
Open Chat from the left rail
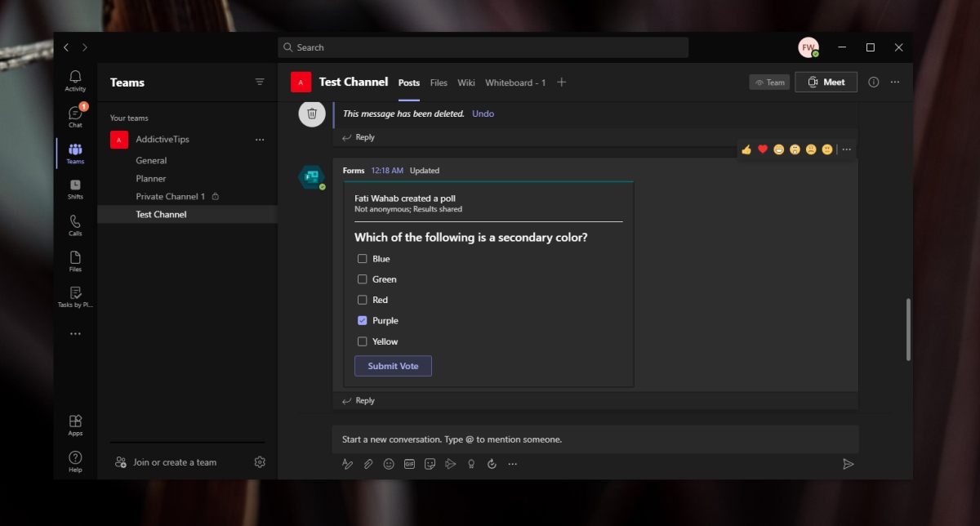pyautogui.click(x=75, y=116)
